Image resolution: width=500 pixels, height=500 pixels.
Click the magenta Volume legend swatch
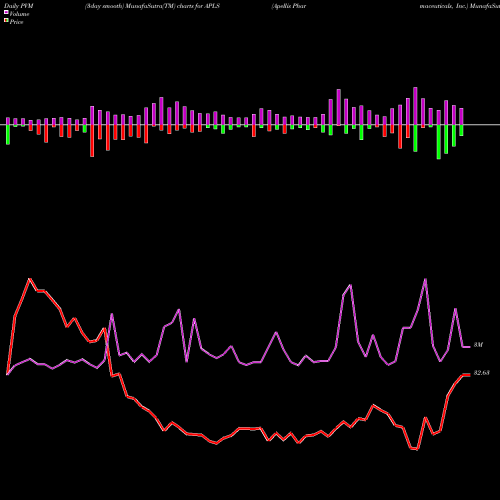tap(6, 13)
